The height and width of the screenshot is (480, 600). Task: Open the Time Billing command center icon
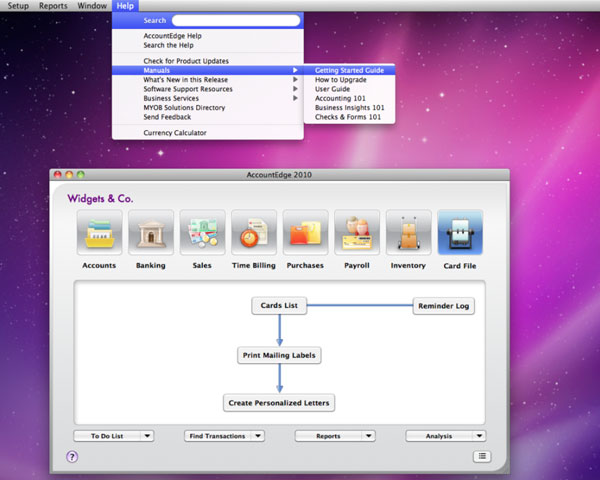(x=254, y=232)
